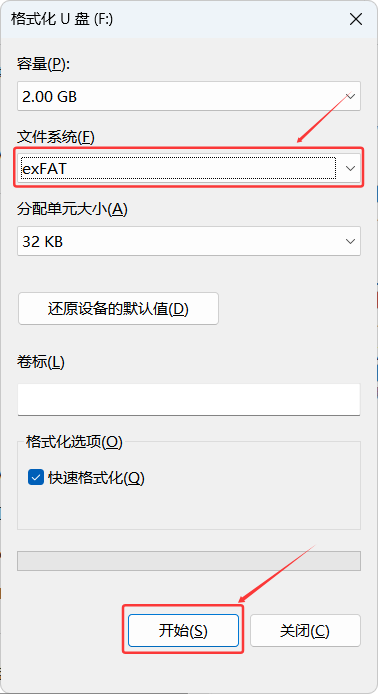The width and height of the screenshot is (378, 694).
Task: Expand the 32 KB allocation size chevron
Action: coord(350,241)
